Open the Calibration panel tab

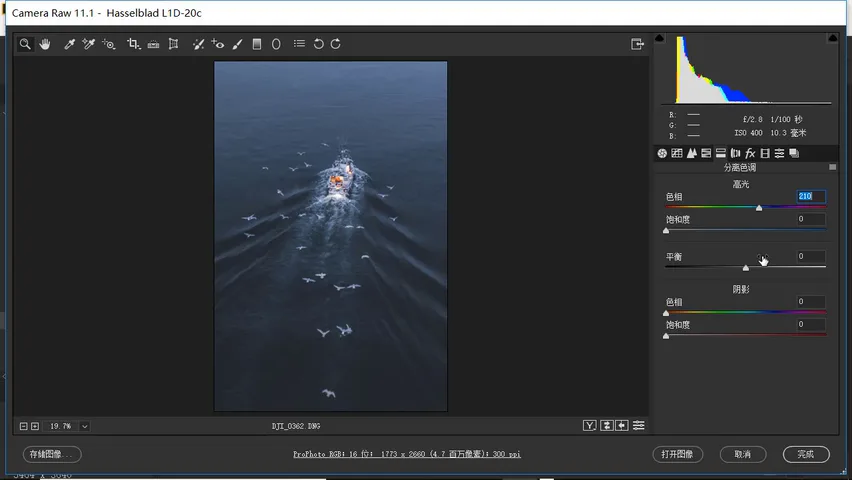tap(765, 153)
